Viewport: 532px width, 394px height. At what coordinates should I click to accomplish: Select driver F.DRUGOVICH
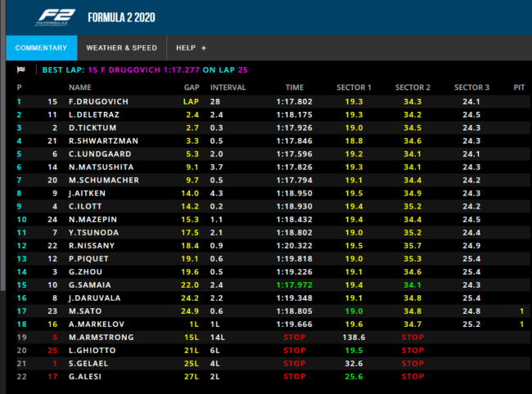[98, 101]
